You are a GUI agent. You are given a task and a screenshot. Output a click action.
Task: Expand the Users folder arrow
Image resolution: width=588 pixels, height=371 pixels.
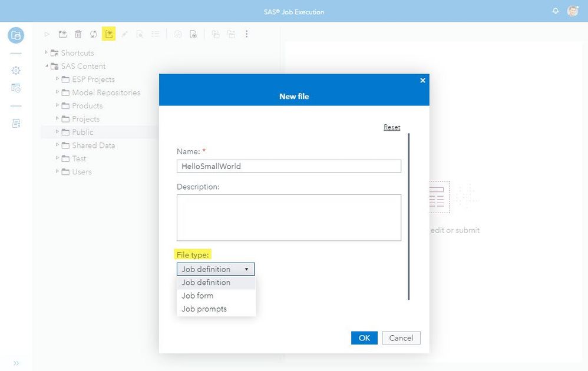pos(57,171)
